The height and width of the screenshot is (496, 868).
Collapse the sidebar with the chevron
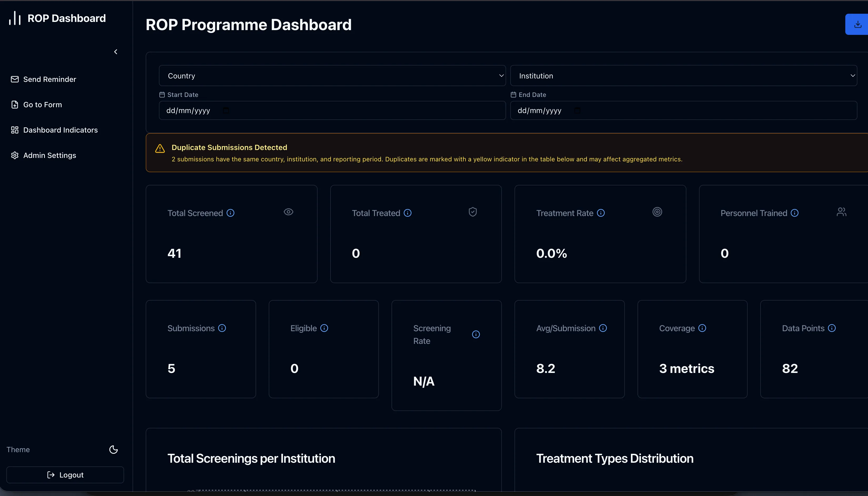116,52
